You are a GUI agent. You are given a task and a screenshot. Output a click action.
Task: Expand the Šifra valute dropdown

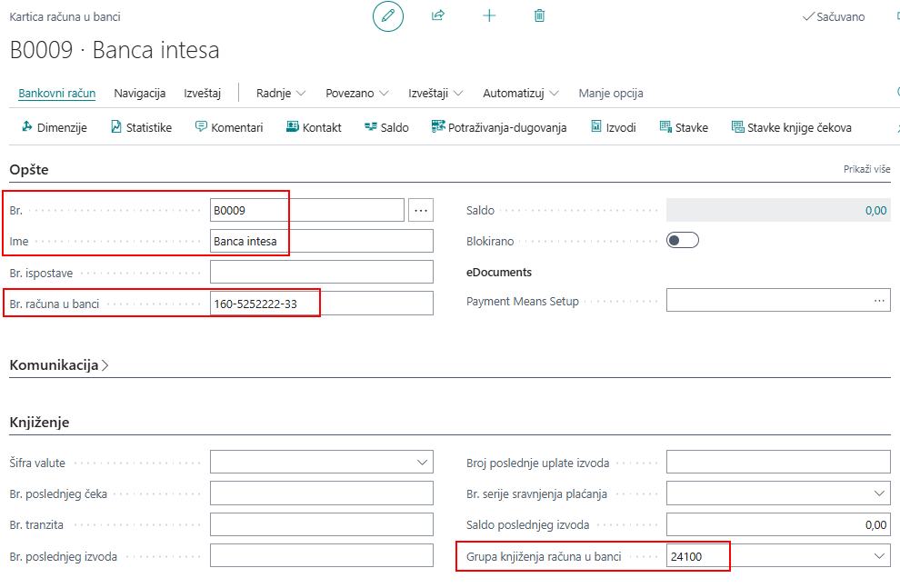(423, 463)
